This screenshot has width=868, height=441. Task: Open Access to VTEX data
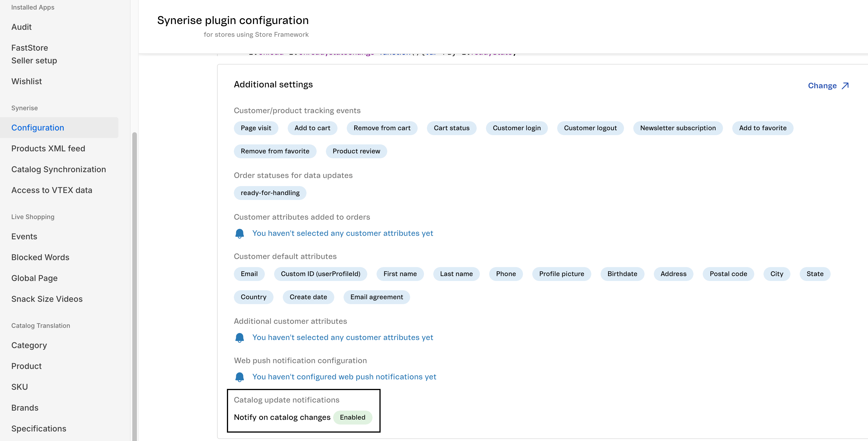click(52, 190)
